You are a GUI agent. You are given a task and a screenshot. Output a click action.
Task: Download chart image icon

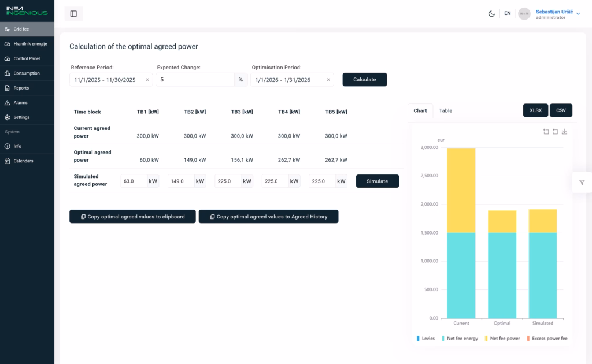564,131
